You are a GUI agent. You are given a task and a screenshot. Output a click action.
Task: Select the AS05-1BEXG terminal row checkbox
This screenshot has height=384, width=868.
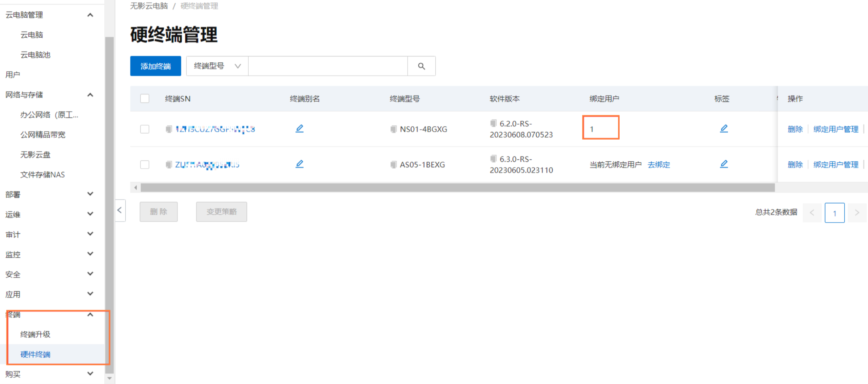click(x=145, y=165)
